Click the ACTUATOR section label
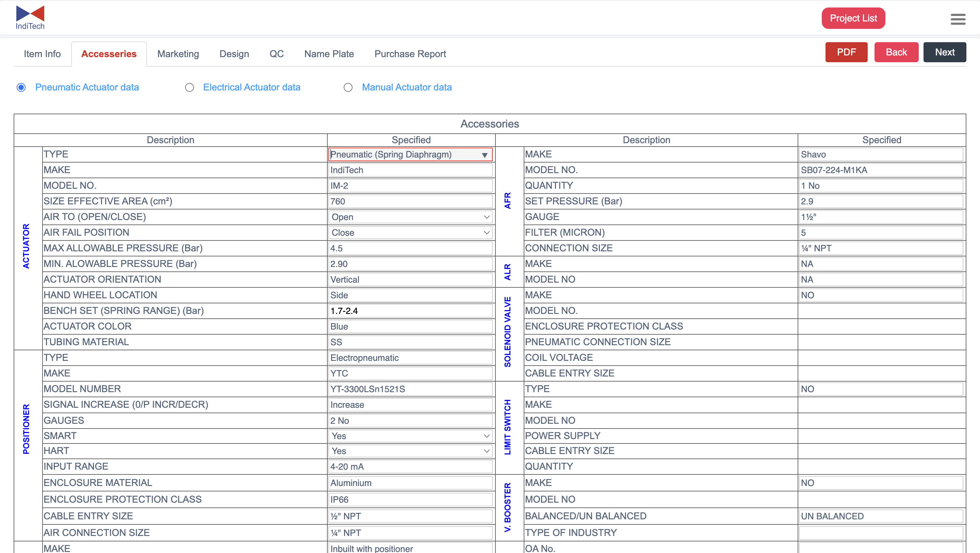The height and width of the screenshot is (553, 980). click(x=26, y=247)
